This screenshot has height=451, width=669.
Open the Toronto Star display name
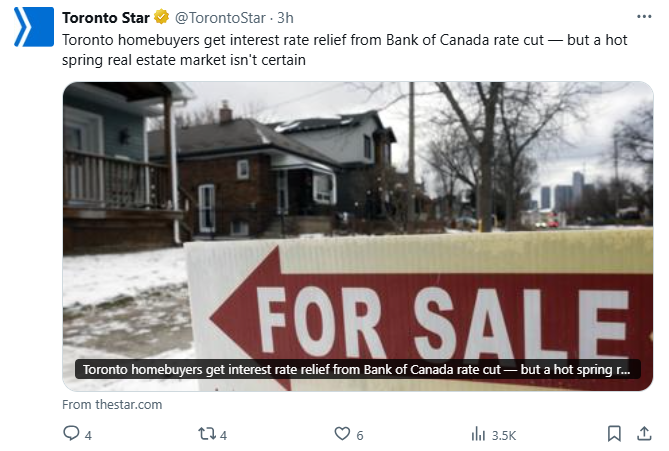pyautogui.click(x=105, y=18)
